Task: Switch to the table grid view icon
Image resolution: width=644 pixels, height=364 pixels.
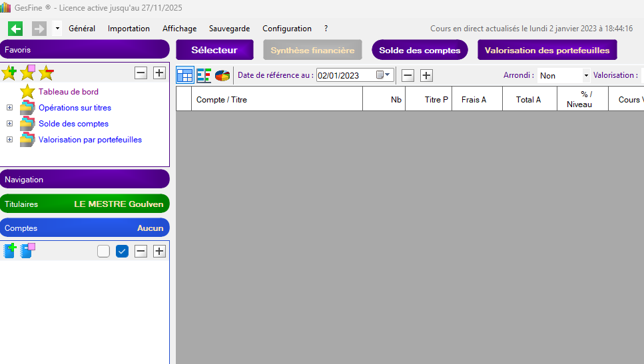Action: (184, 75)
